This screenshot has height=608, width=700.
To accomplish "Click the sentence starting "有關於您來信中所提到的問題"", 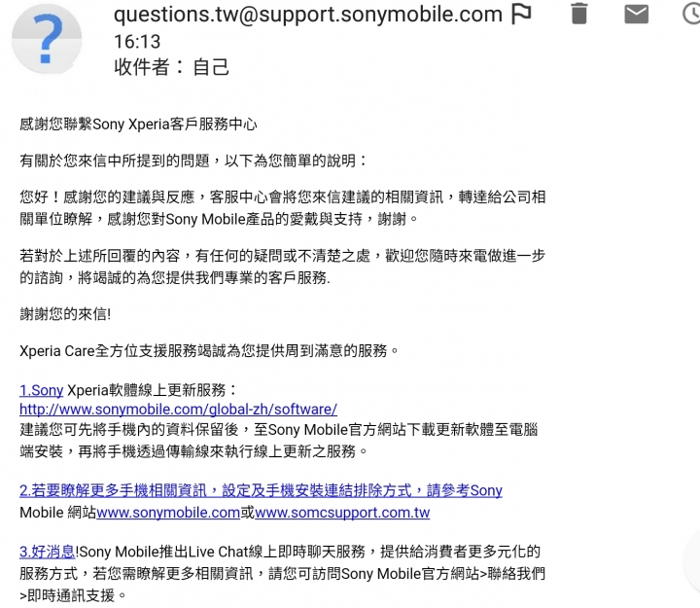I will 193,161.
